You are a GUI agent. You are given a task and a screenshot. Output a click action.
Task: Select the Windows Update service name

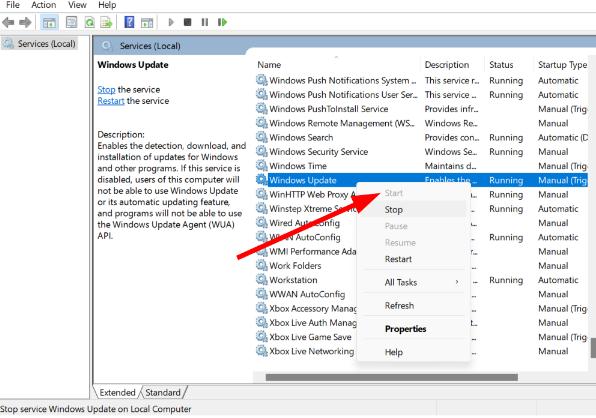(303, 180)
